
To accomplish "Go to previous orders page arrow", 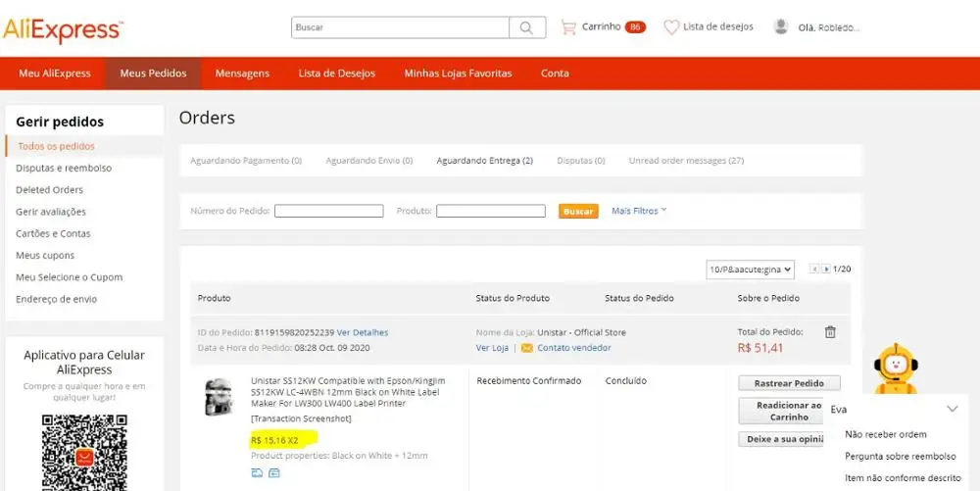I will point(813,270).
